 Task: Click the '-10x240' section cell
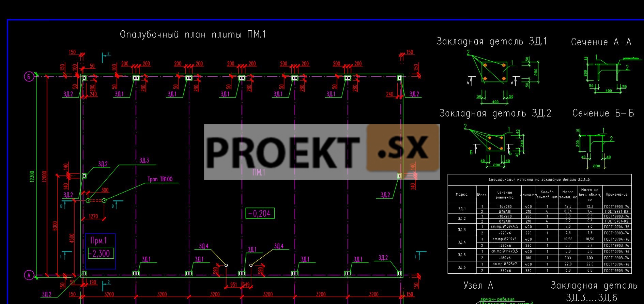(505, 216)
